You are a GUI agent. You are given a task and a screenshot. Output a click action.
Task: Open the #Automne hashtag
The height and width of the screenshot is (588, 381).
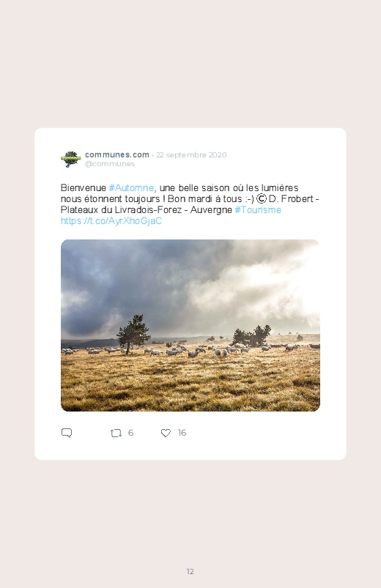pos(131,187)
